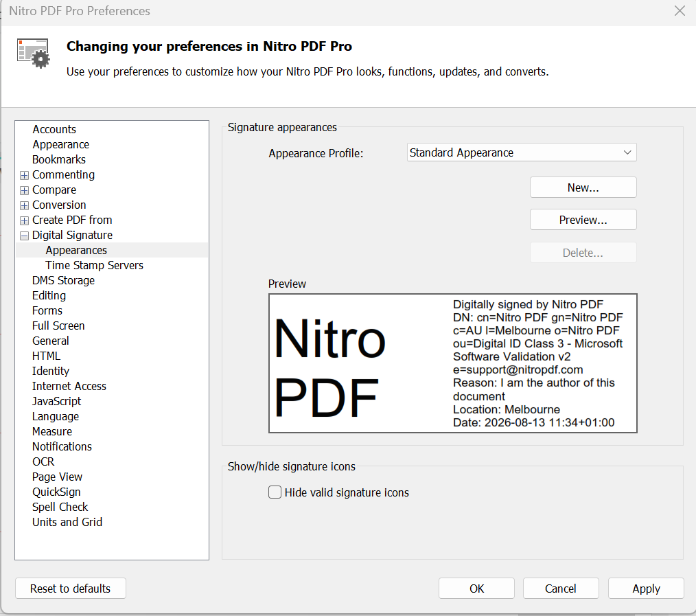Open General preferences
Image resolution: width=696 pixels, height=616 pixels.
click(51, 341)
